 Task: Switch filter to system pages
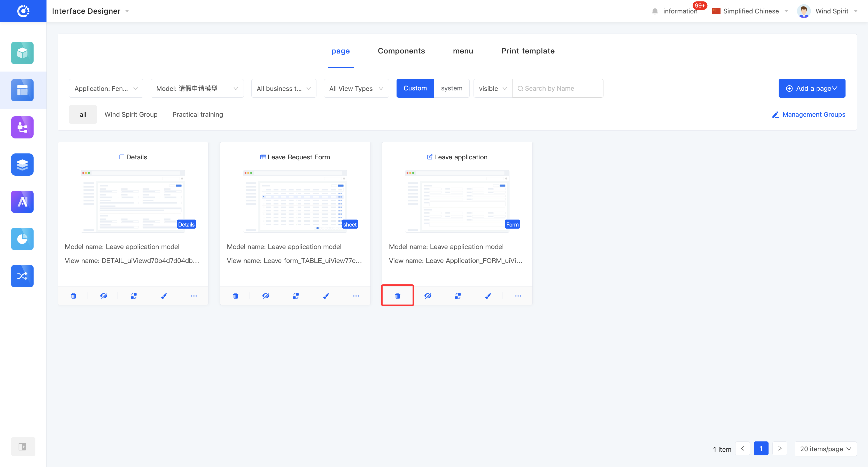point(452,88)
